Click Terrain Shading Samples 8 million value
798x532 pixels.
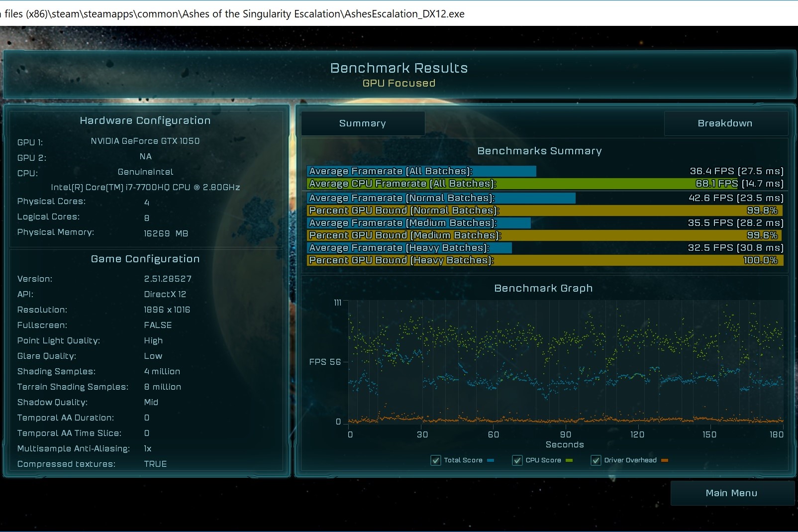[x=163, y=387]
